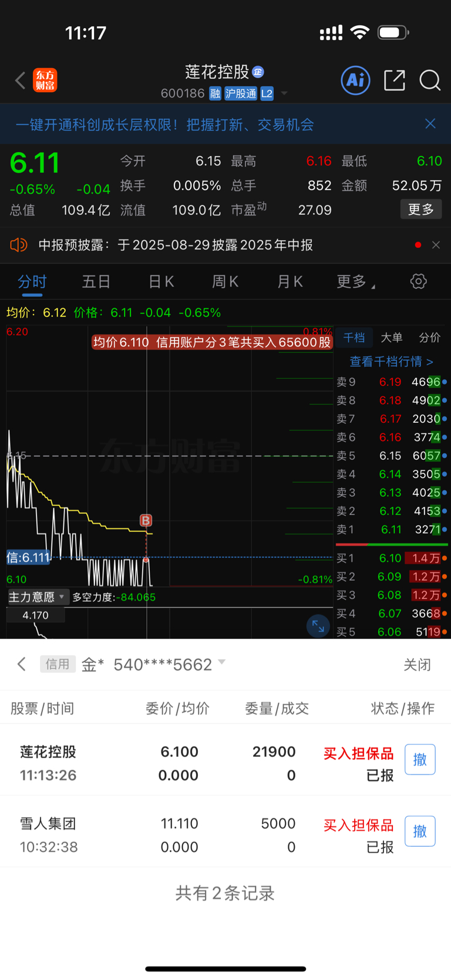
Task: Close the 科创成长层权限 banner
Action: 430,123
